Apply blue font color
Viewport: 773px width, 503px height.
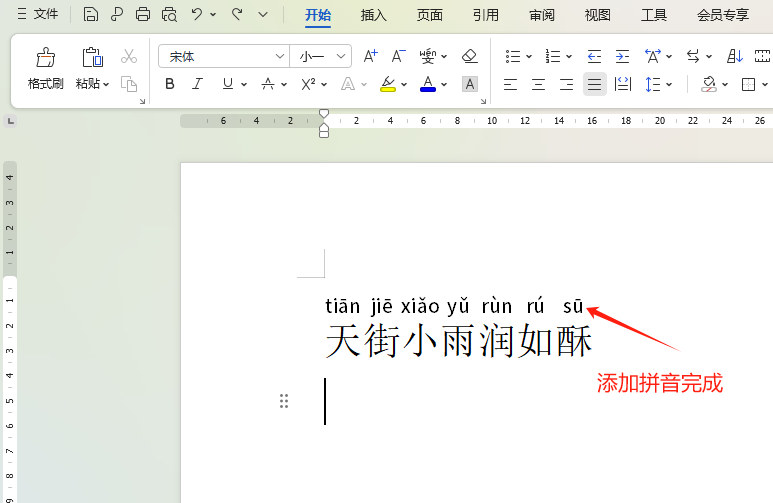pos(428,84)
